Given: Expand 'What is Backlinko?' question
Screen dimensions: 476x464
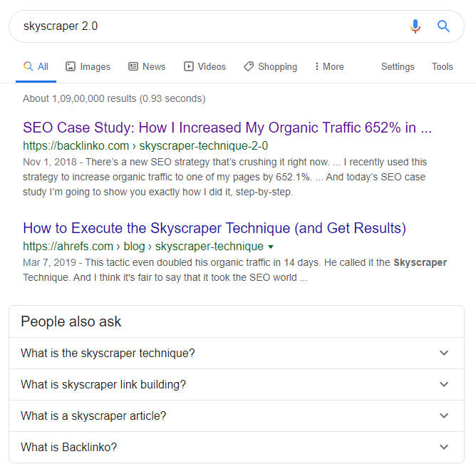Looking at the screenshot, I should (x=444, y=447).
